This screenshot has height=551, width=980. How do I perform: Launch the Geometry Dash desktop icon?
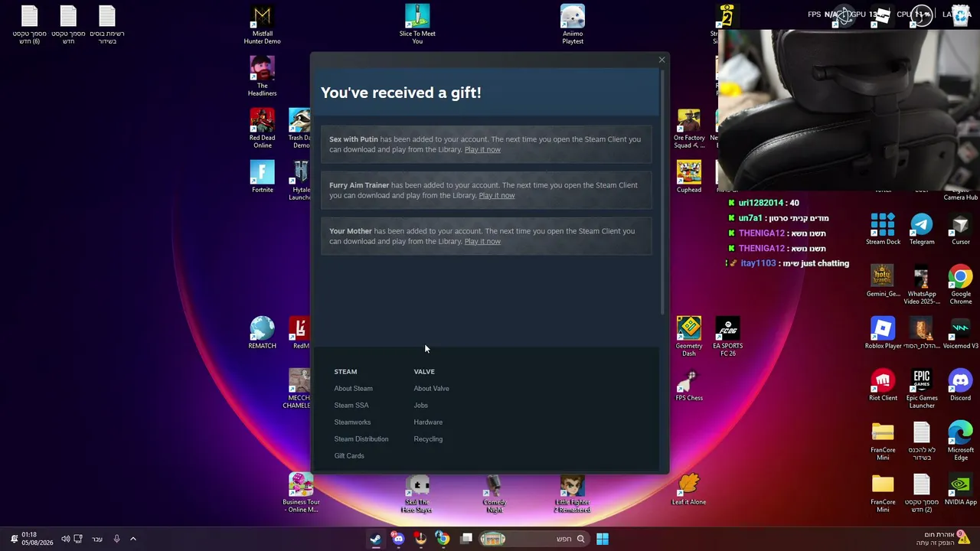point(689,337)
